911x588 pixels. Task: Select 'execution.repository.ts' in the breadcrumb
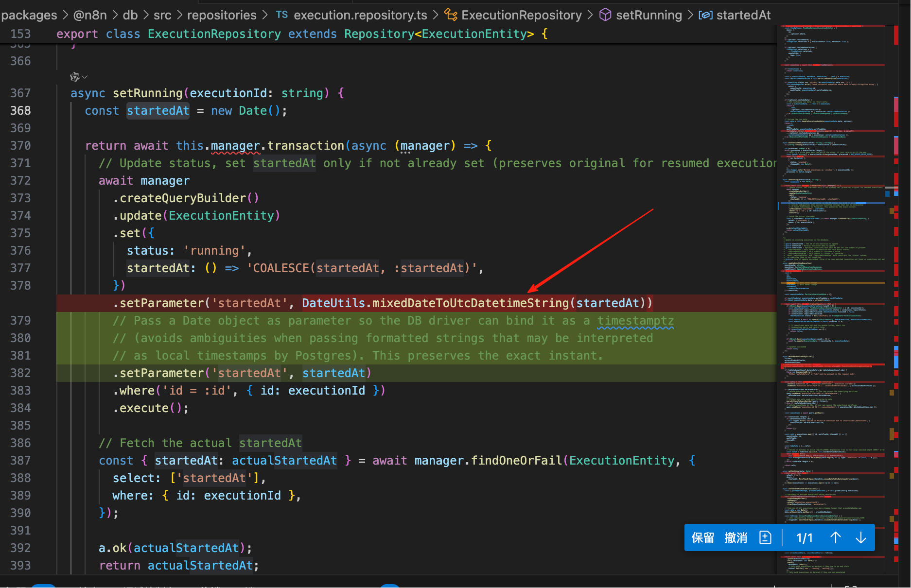click(360, 15)
